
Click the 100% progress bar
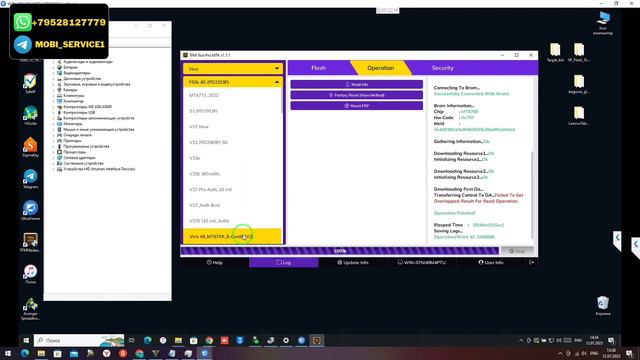(340, 251)
